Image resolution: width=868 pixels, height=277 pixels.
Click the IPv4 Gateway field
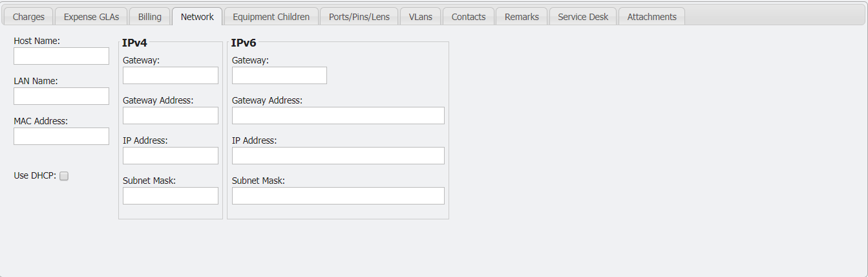point(171,76)
